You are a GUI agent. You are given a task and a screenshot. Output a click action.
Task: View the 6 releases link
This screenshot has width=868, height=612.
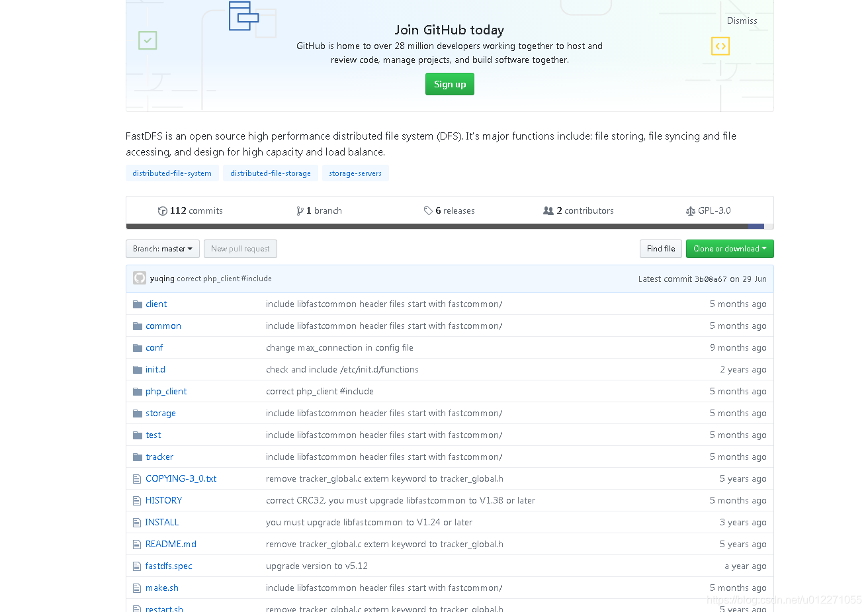coord(449,211)
